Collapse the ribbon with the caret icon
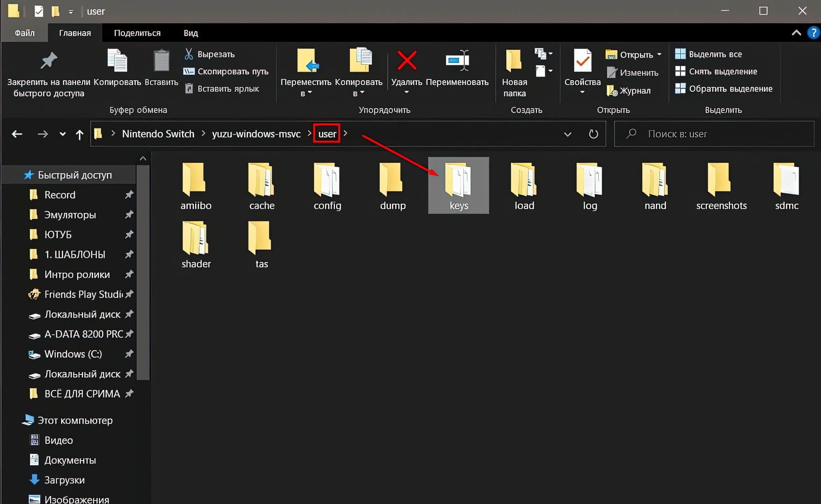This screenshot has width=821, height=504. point(796,33)
